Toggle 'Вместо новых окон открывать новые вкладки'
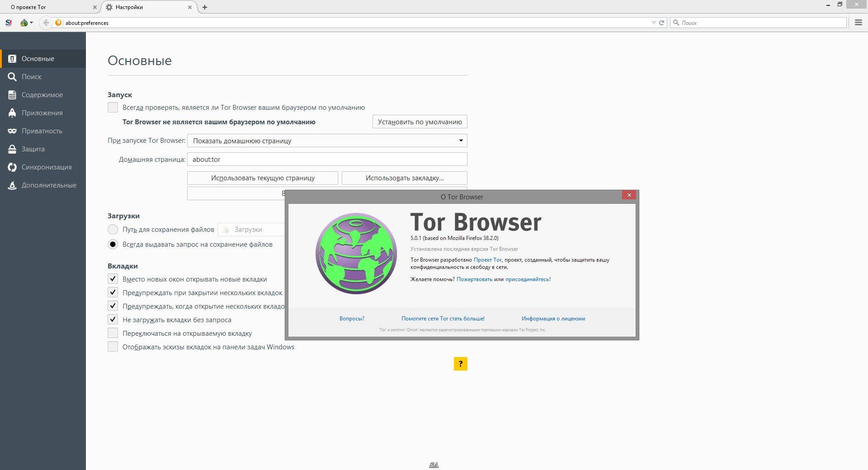This screenshot has height=470, width=868. 113,279
